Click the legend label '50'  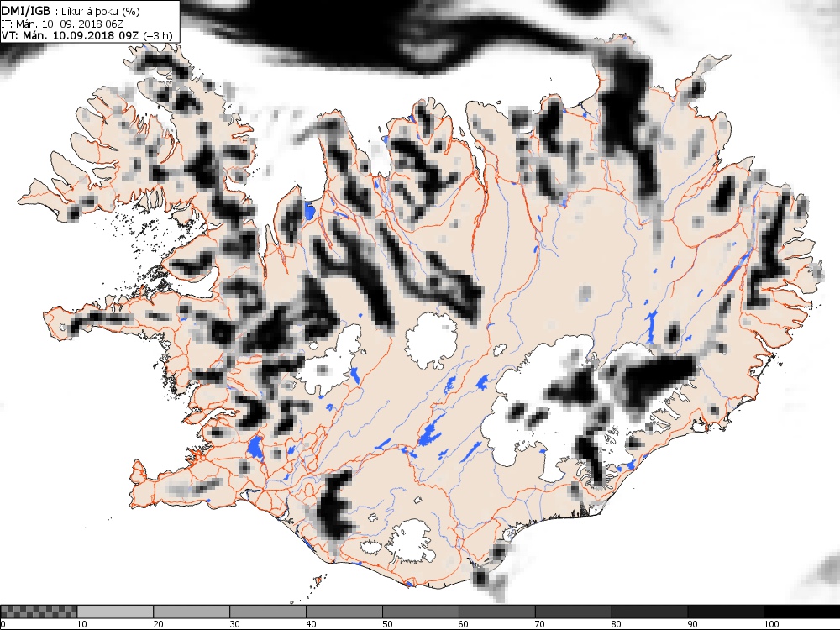387,624
